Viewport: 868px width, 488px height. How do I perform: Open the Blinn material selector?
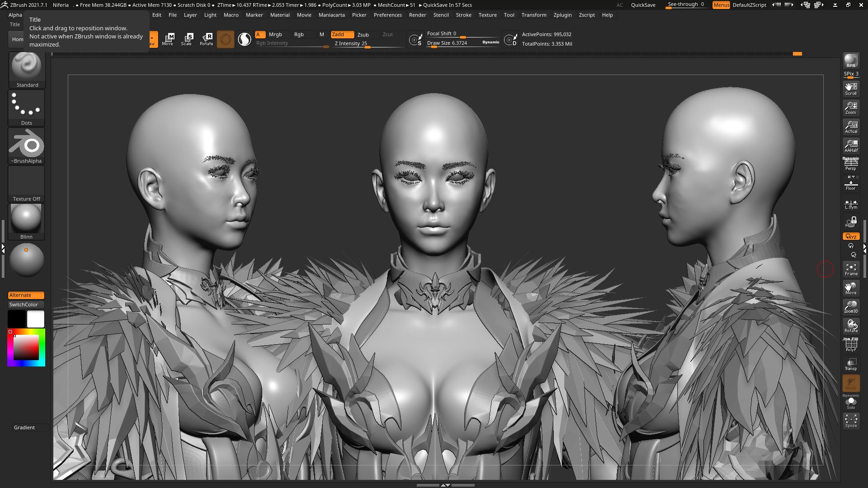click(27, 222)
